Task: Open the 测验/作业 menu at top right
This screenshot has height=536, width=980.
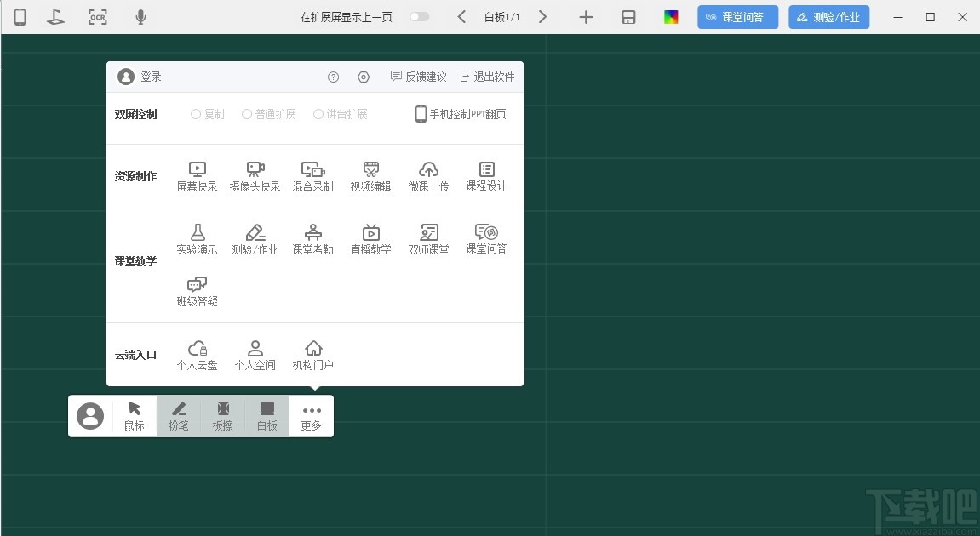Action: (828, 16)
